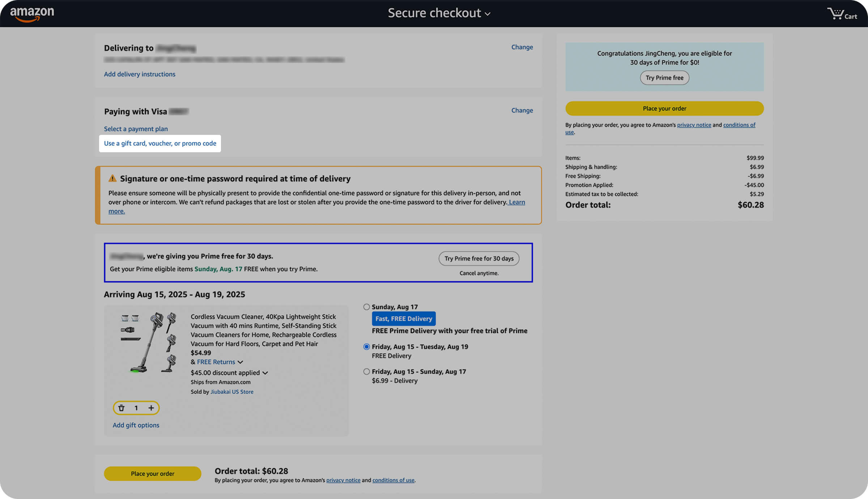Increase quantity with the plus icon
Viewport: 868px width, 499px height.
click(x=151, y=408)
